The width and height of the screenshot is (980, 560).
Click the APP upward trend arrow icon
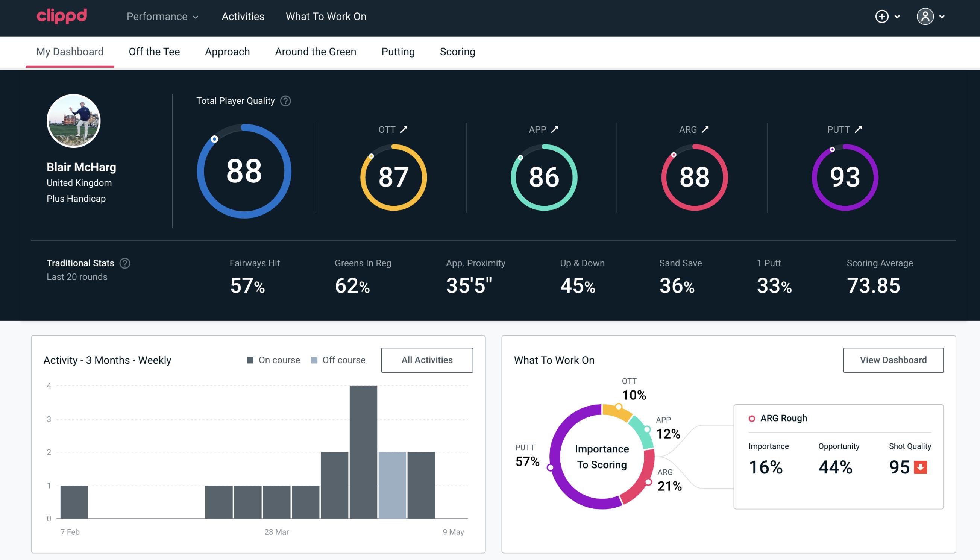pos(555,129)
